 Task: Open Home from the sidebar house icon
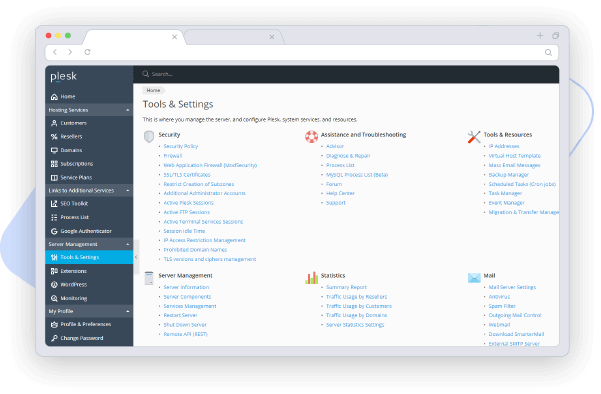coord(54,97)
